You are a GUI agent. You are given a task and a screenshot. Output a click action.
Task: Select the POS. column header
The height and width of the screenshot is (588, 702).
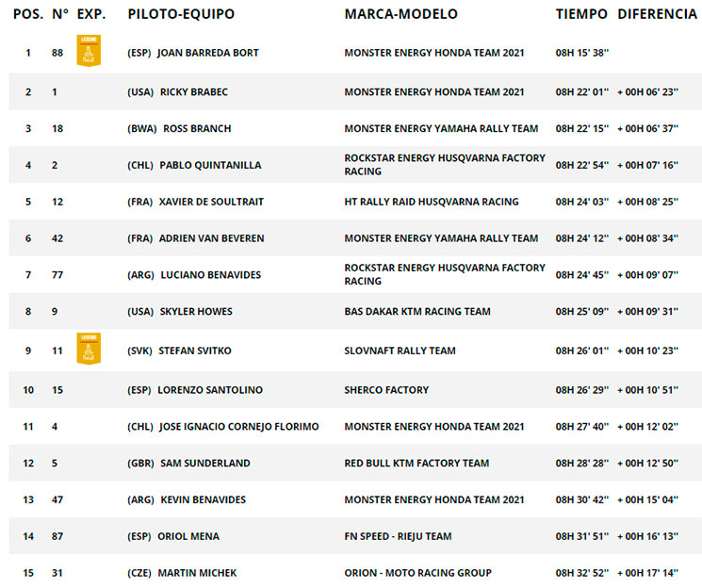[28, 14]
